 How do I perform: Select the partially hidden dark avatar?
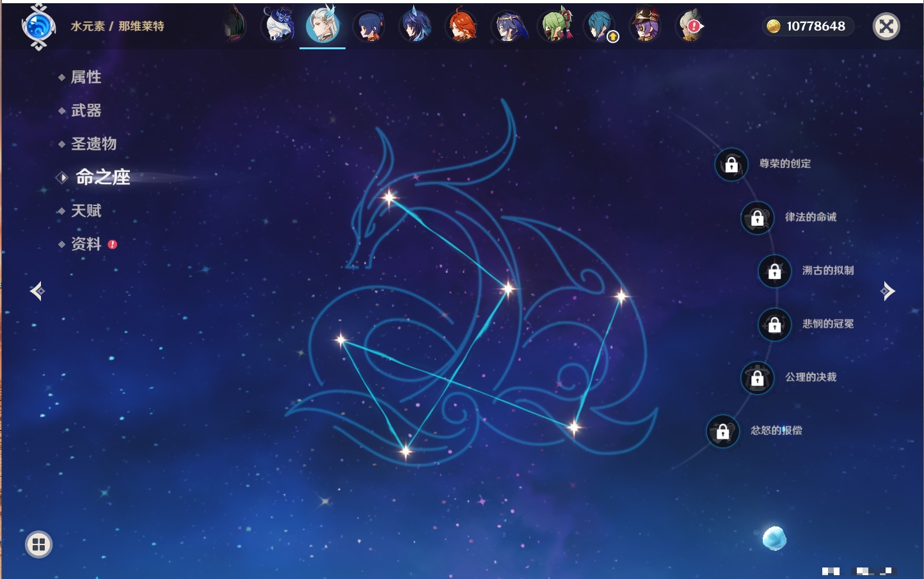tap(235, 26)
